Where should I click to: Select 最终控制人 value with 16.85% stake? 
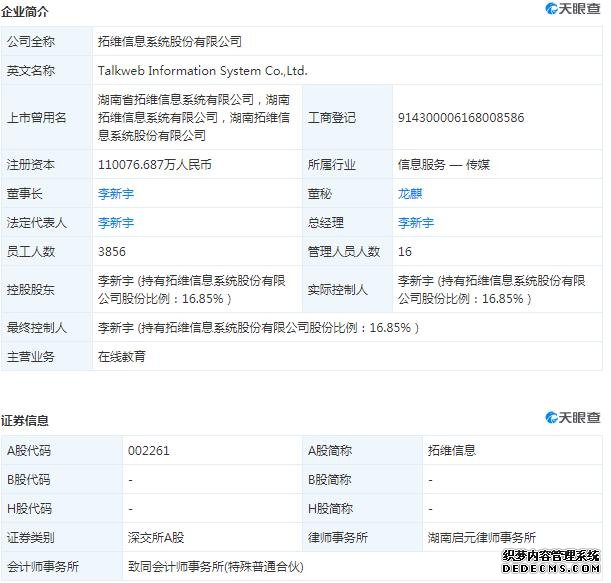[x=258, y=327]
